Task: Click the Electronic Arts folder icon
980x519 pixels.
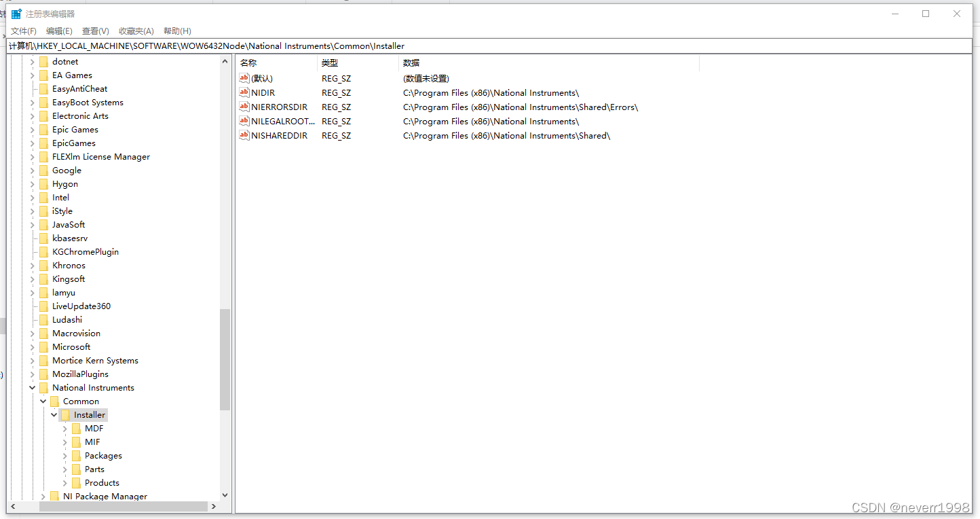Action: pos(44,116)
